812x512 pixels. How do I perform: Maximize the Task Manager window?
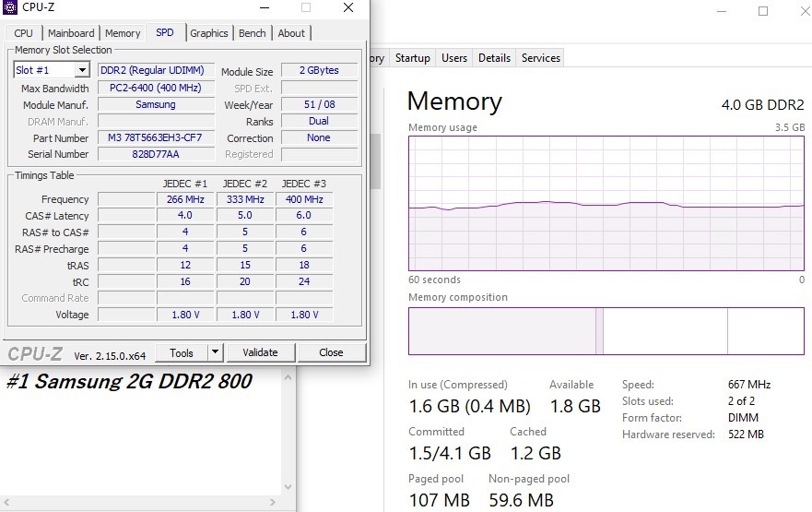763,11
